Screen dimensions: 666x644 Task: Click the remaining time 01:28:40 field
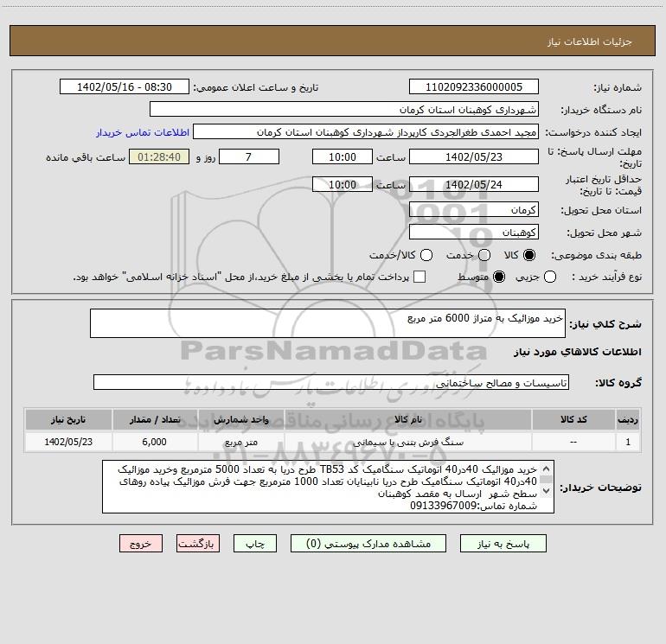click(159, 157)
